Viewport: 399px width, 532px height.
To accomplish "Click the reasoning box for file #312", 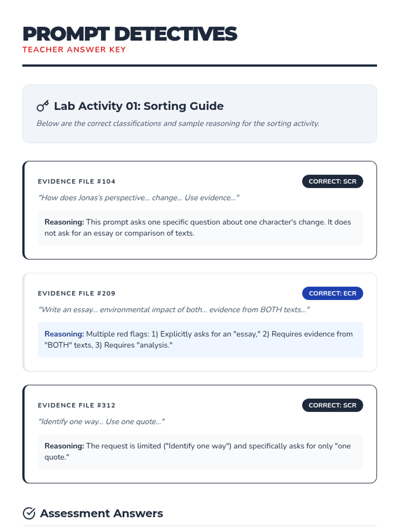I will 200,452.
